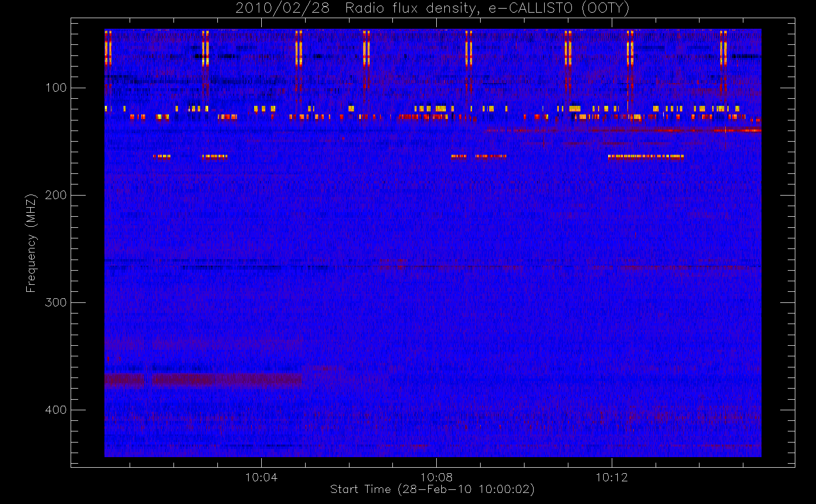Click the plot title '2010/02/28 Radio flux density, e-CALLISTO (OOTY)'

(x=433, y=9)
